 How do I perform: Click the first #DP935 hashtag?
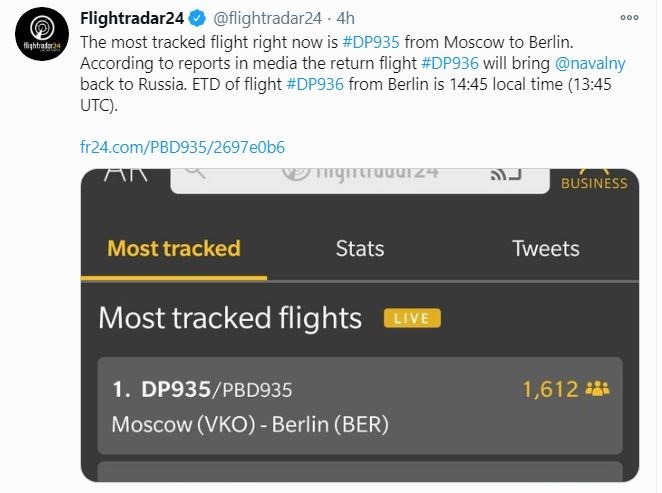pyautogui.click(x=376, y=42)
